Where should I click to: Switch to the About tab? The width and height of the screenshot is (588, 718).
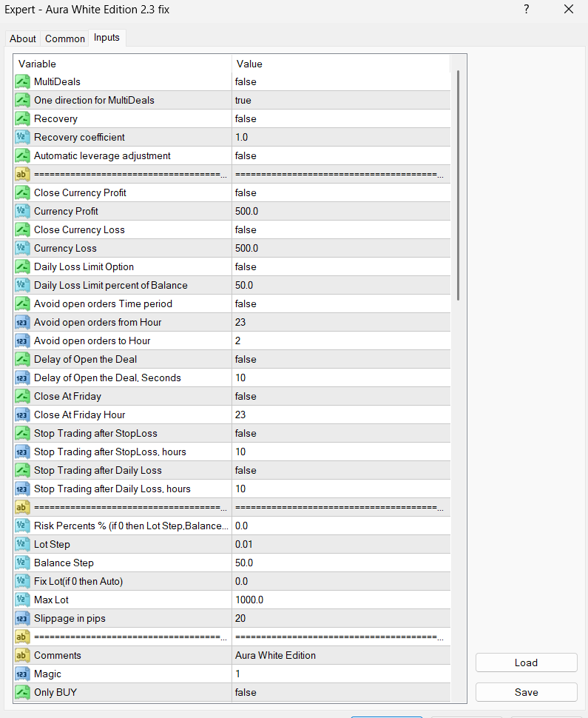point(23,38)
